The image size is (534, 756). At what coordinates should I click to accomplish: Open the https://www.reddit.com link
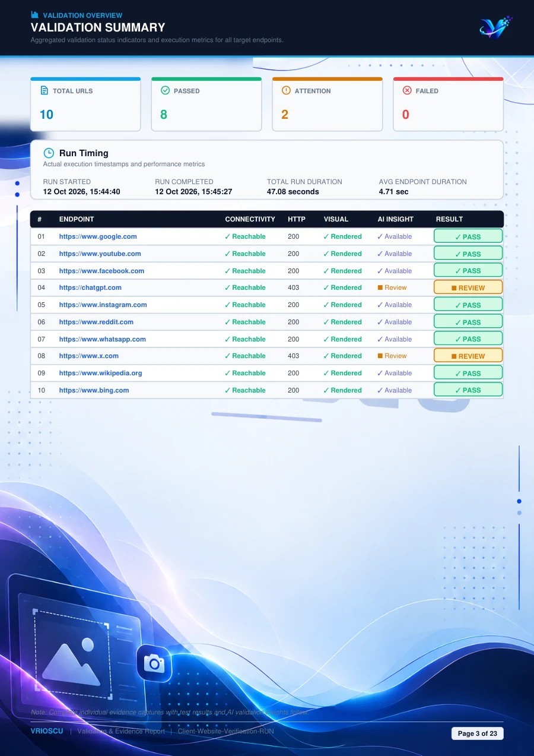click(x=96, y=322)
